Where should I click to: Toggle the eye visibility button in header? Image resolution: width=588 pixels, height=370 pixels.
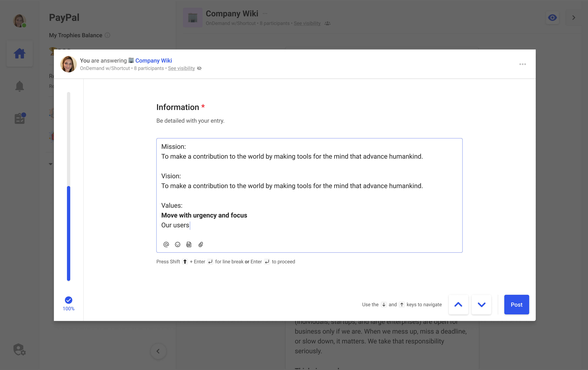(552, 18)
